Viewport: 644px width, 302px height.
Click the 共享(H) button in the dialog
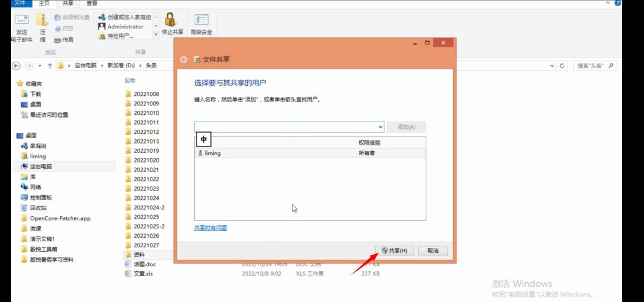(x=395, y=251)
